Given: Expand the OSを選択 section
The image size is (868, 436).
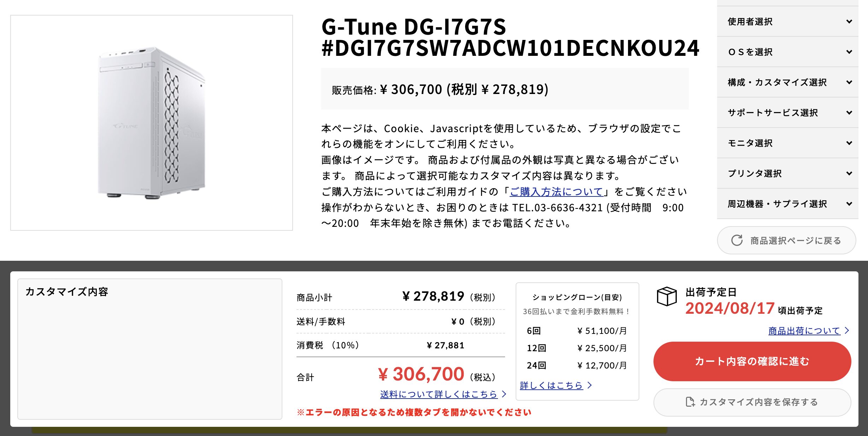Looking at the screenshot, I should pos(787,52).
